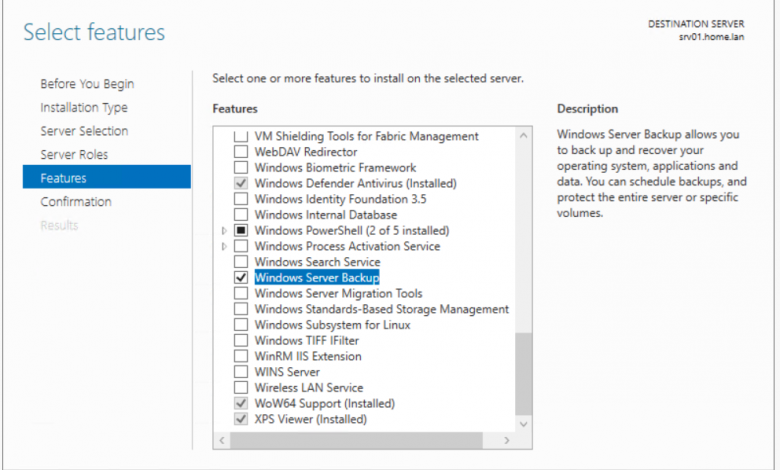Tick the Windows Search Service checkbox

(241, 262)
